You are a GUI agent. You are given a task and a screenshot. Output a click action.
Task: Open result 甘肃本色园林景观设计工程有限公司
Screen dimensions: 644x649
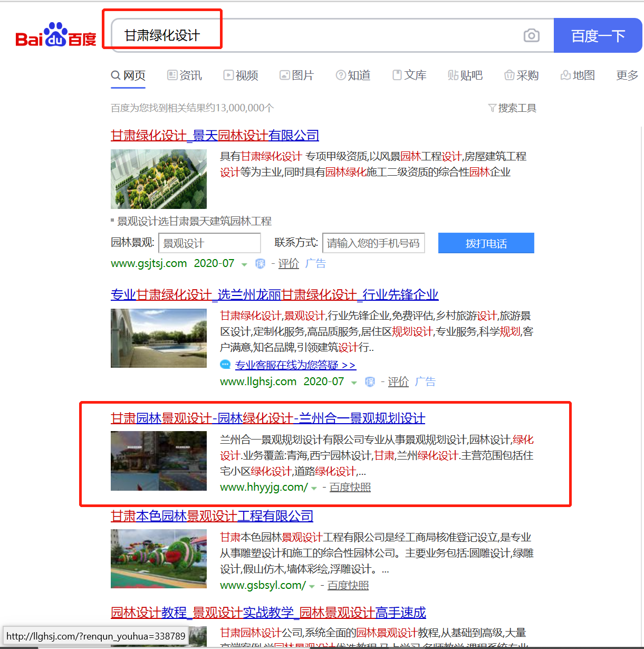coord(212,516)
